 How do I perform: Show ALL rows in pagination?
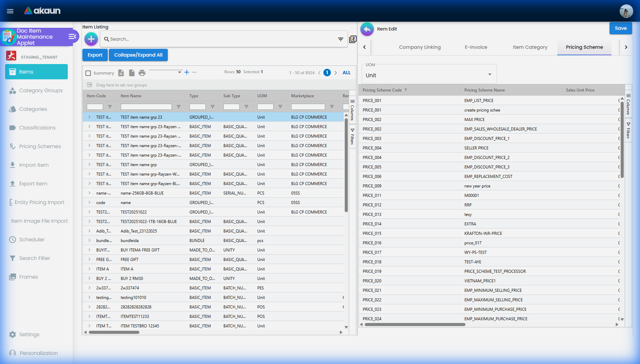coord(346,73)
